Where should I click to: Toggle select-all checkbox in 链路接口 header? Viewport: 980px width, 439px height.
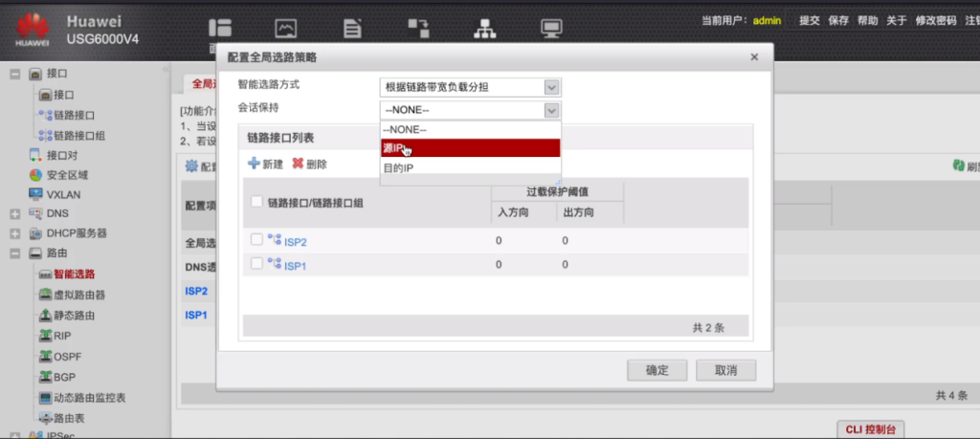[x=256, y=202]
